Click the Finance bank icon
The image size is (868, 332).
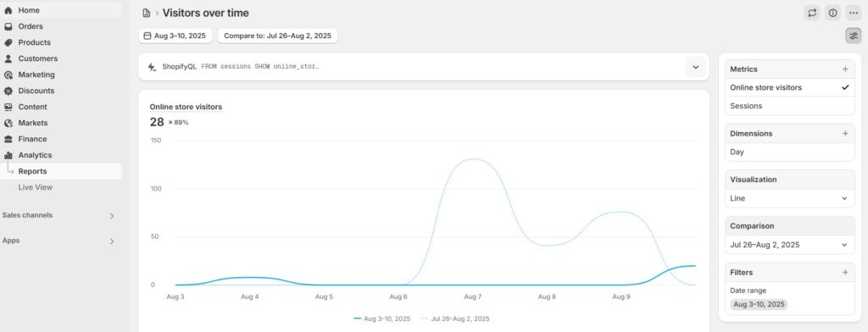[8, 139]
